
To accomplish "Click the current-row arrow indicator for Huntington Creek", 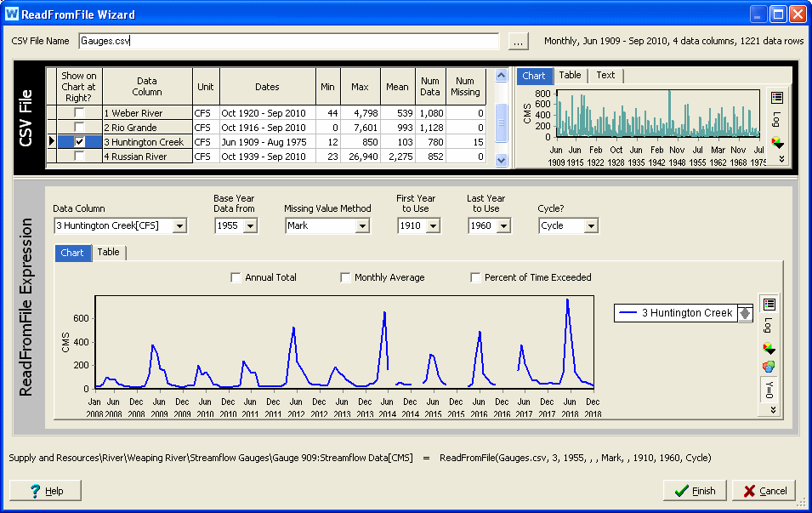I will pyautogui.click(x=51, y=141).
